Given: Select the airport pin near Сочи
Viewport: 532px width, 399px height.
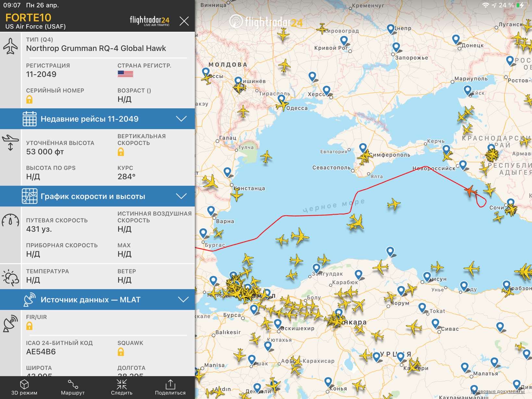Looking at the screenshot, I should 511,203.
